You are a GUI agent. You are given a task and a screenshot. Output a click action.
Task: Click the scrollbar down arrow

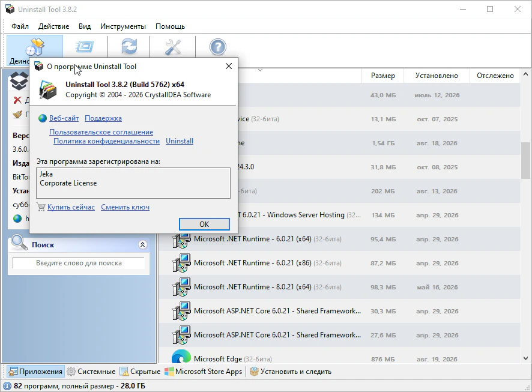[525, 358]
